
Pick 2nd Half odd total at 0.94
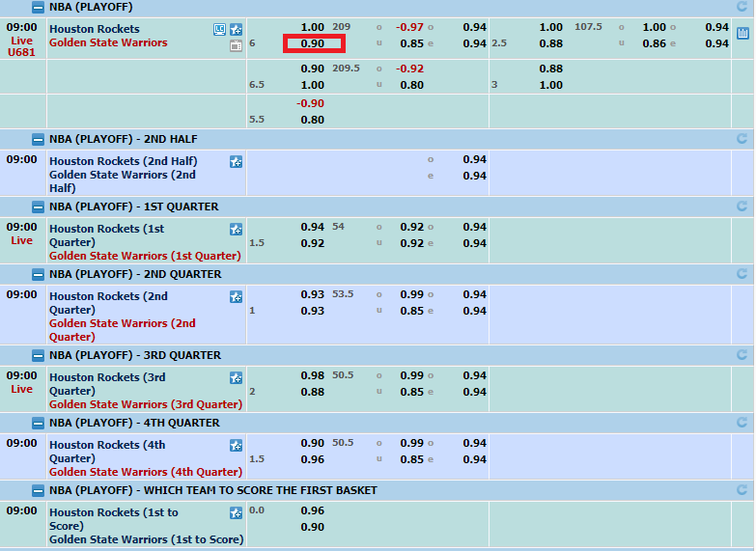pos(474,159)
